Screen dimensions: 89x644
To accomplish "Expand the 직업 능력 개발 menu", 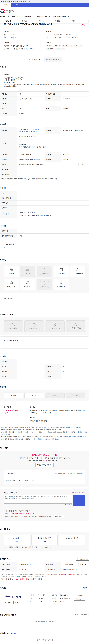I will coord(43,17).
